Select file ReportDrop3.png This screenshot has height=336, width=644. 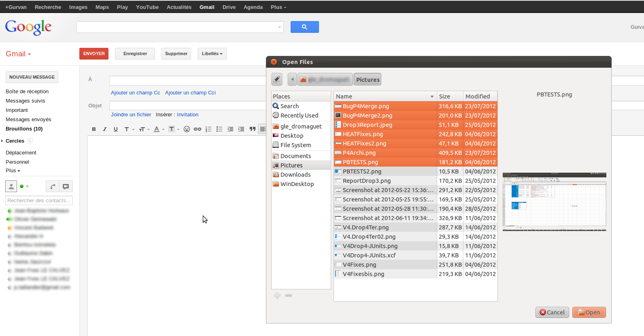point(416,181)
